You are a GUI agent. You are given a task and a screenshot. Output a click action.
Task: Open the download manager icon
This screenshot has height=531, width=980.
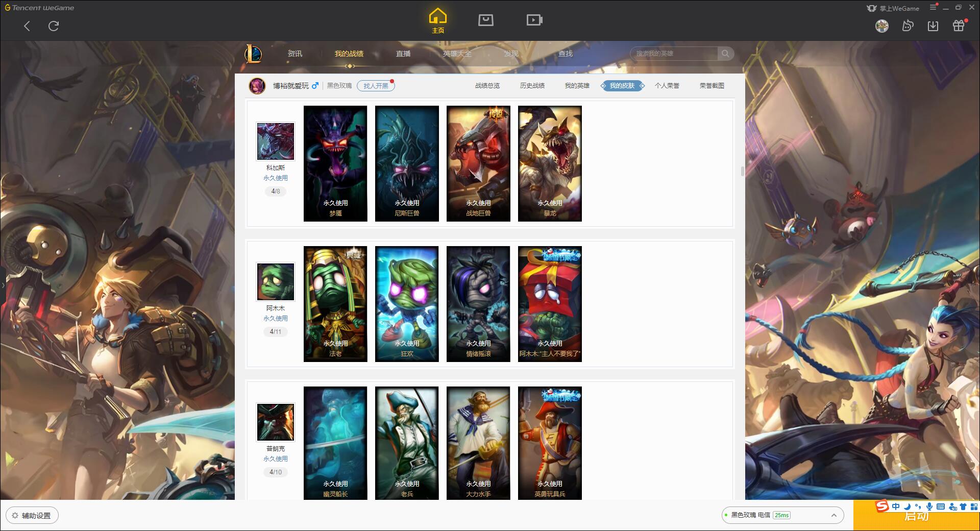click(x=933, y=26)
